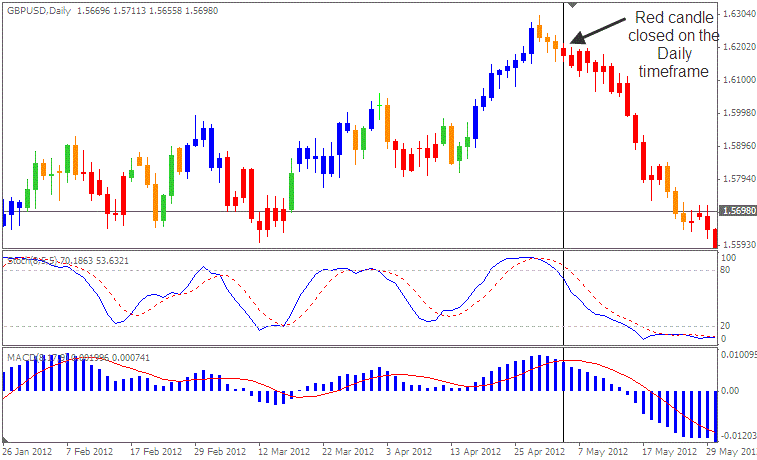757x460 pixels.
Task: Click the Stoch(8,5,5) indicator label
Action: [x=33, y=261]
